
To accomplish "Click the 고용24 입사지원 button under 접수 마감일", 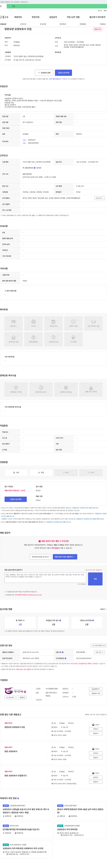I will pos(16,499).
